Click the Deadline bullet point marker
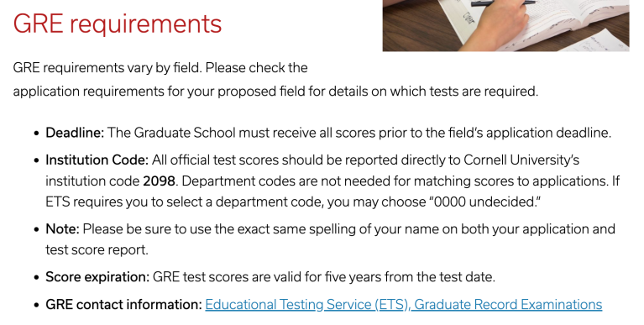The image size is (644, 325). point(37,134)
